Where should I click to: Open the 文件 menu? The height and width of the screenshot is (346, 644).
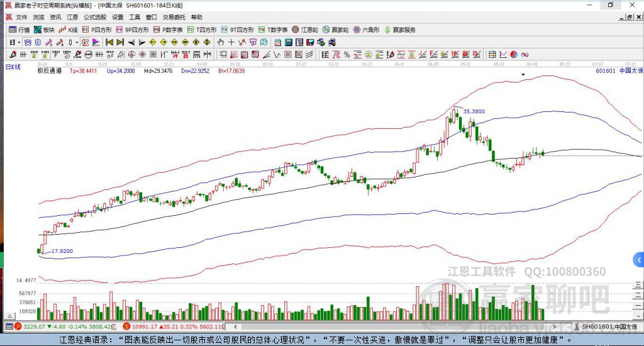coord(22,17)
